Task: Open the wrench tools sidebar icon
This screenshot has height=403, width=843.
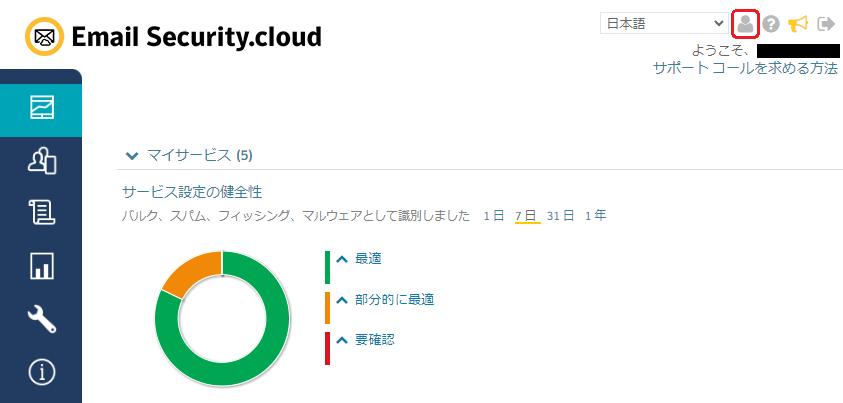Action: click(41, 319)
